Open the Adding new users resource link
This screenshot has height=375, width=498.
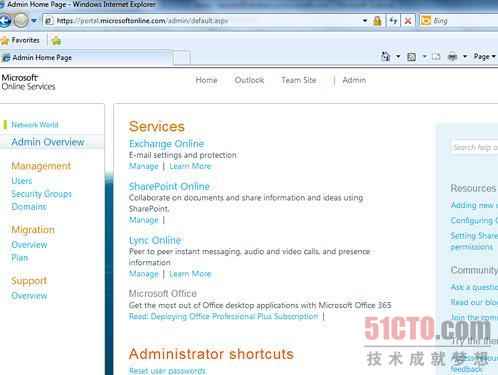pos(474,205)
